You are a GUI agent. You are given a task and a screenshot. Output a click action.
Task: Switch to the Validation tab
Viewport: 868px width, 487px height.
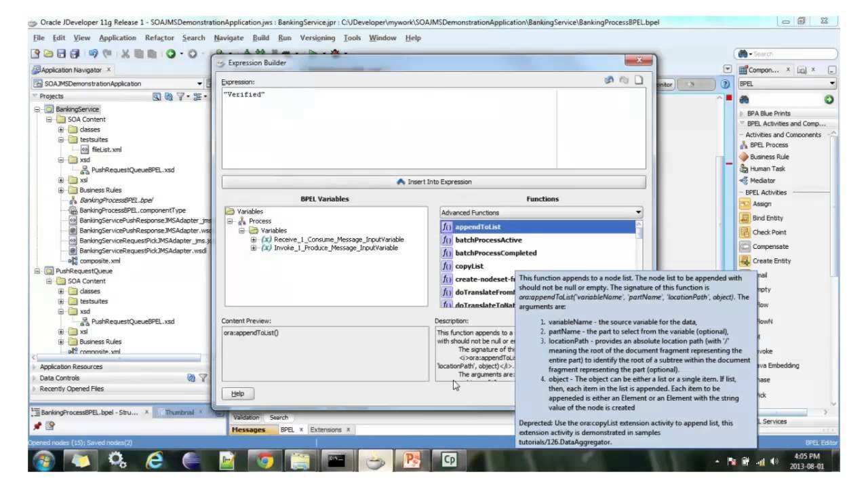247,418
